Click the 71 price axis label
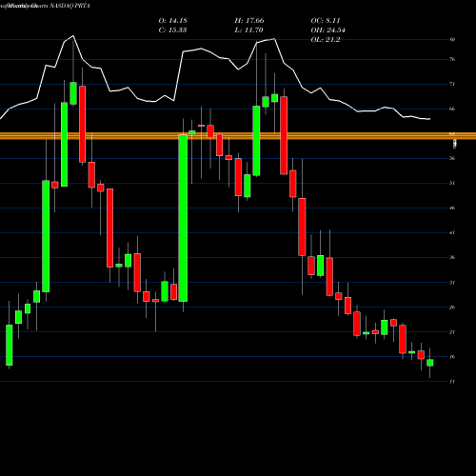Viewport: 476px width, 476px height. 452,84
